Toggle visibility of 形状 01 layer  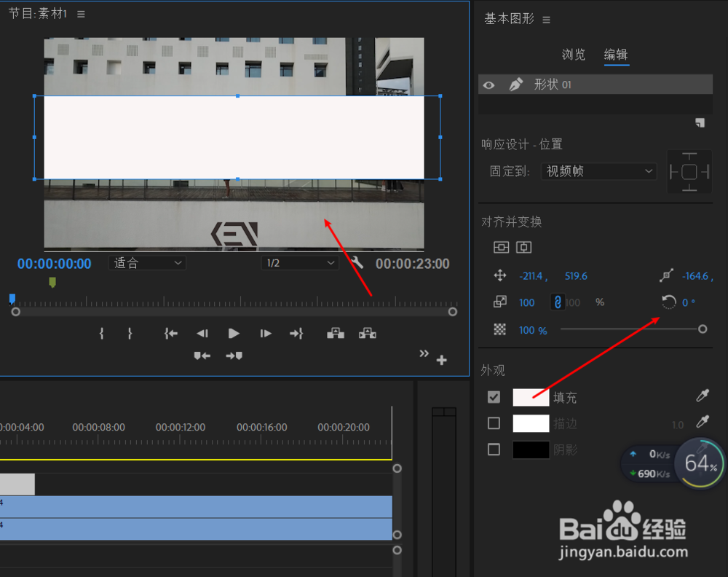tap(489, 85)
